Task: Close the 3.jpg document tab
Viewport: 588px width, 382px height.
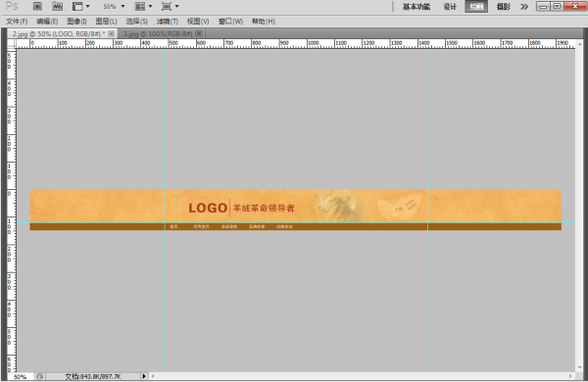Action: tap(199, 33)
